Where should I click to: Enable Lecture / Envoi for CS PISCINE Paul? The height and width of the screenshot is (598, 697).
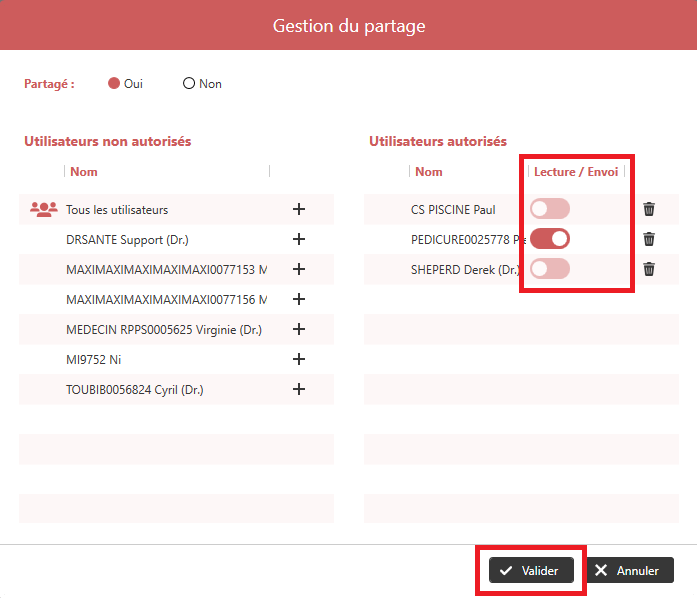(x=550, y=209)
